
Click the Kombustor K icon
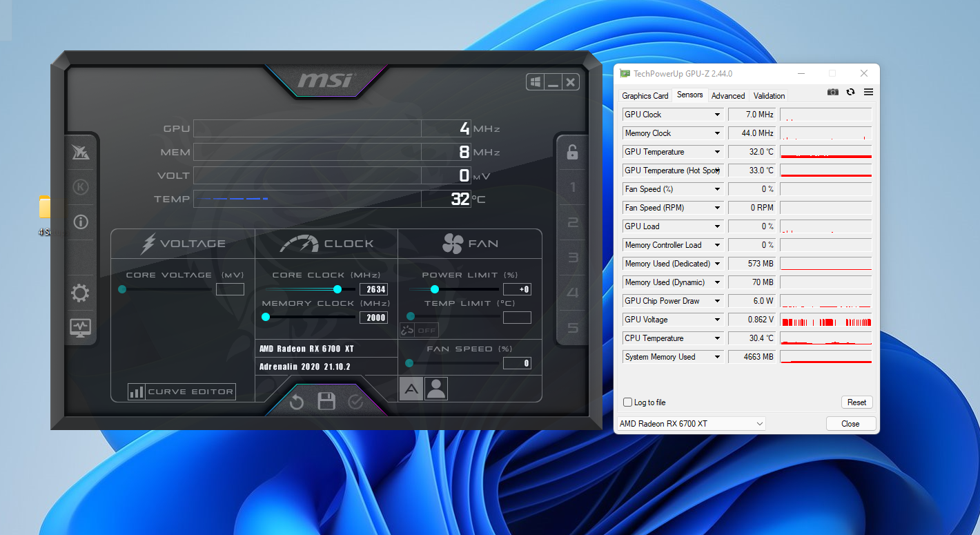tap(81, 187)
